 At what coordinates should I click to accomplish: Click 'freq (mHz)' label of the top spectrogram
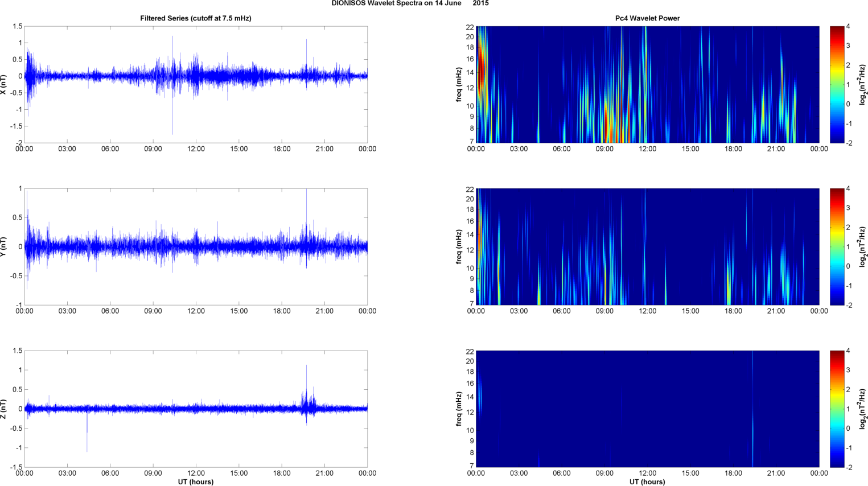point(459,84)
